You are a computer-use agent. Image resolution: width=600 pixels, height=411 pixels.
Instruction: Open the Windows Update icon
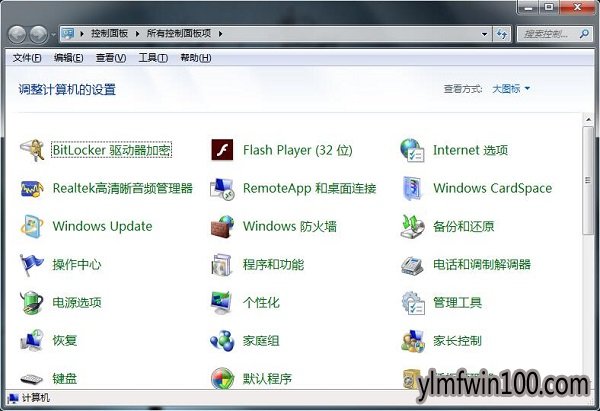32,226
